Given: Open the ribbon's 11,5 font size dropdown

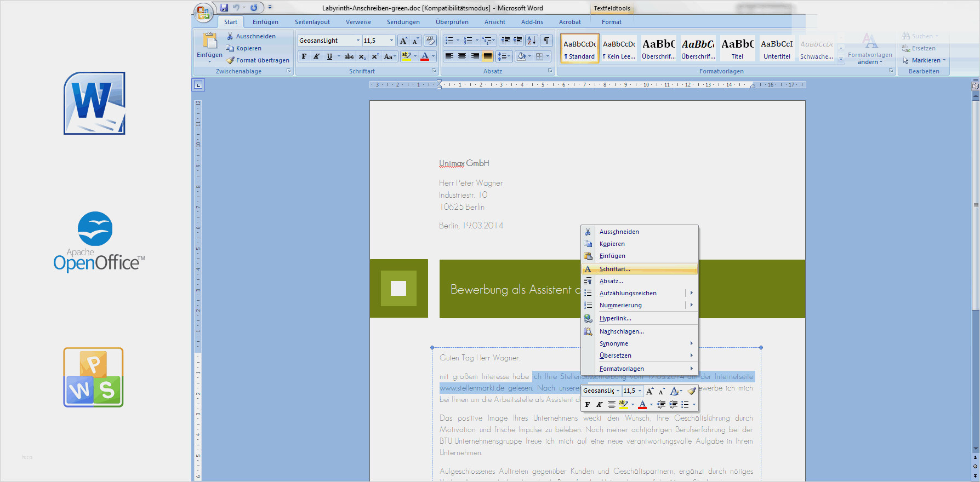Looking at the screenshot, I should tap(391, 41).
